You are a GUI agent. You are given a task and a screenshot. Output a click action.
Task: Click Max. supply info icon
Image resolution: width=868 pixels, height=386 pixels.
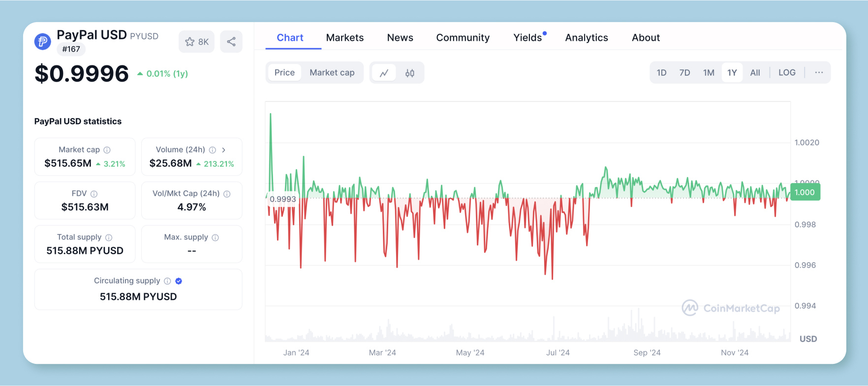pyautogui.click(x=215, y=238)
